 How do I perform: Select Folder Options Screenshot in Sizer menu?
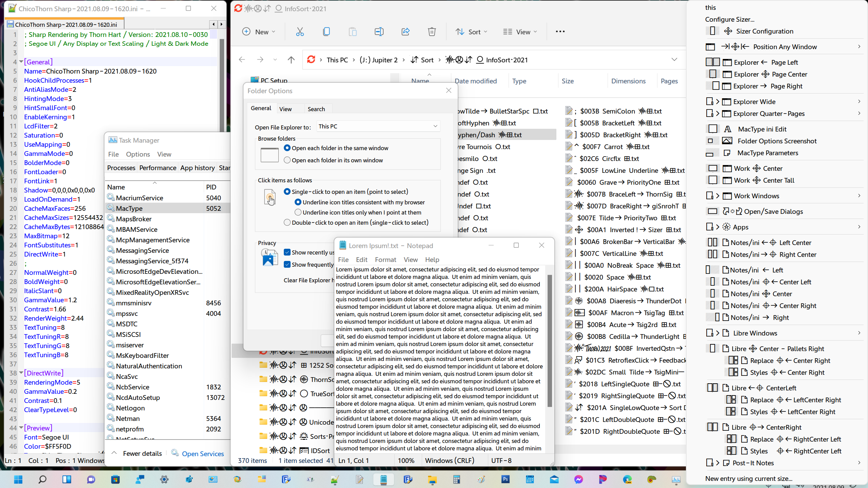coord(777,141)
